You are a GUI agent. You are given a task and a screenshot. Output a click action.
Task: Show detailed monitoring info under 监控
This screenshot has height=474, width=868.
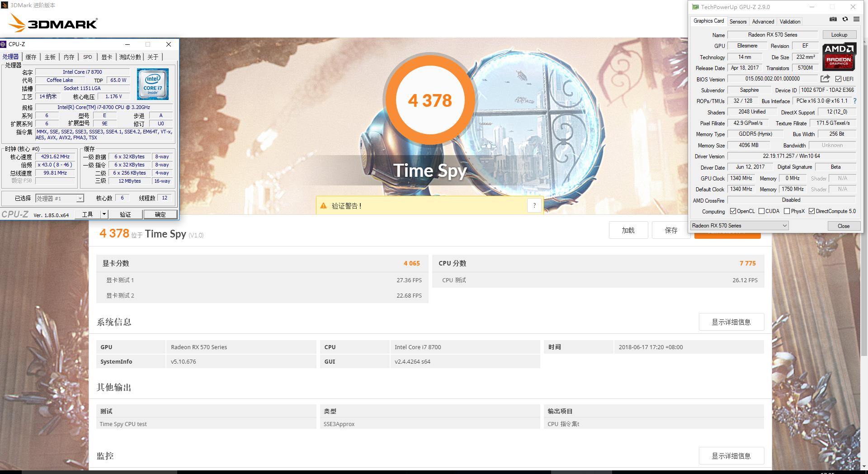[x=731, y=456]
